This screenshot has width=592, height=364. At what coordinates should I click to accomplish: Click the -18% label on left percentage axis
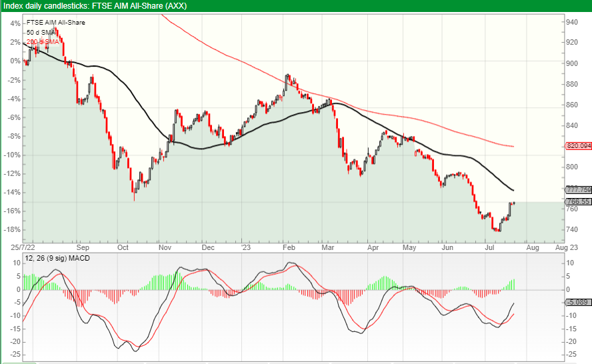click(13, 229)
